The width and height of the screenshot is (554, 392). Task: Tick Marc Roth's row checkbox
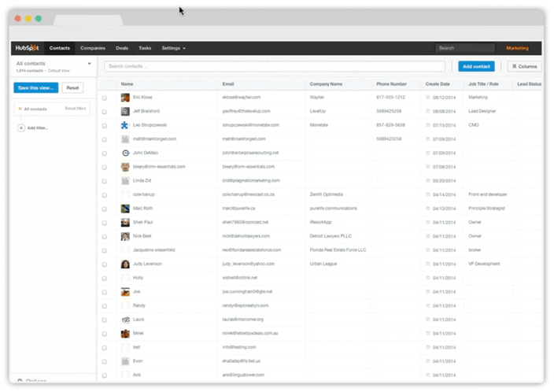click(104, 209)
